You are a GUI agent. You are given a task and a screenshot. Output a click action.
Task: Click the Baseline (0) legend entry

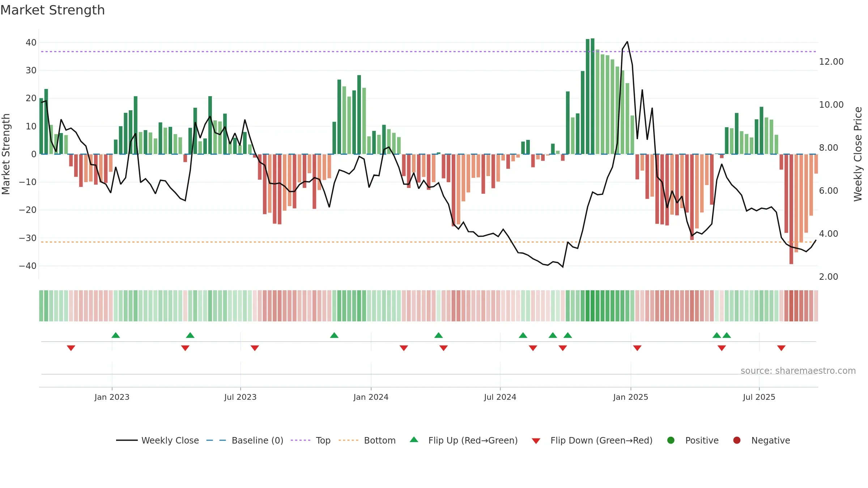(245, 440)
